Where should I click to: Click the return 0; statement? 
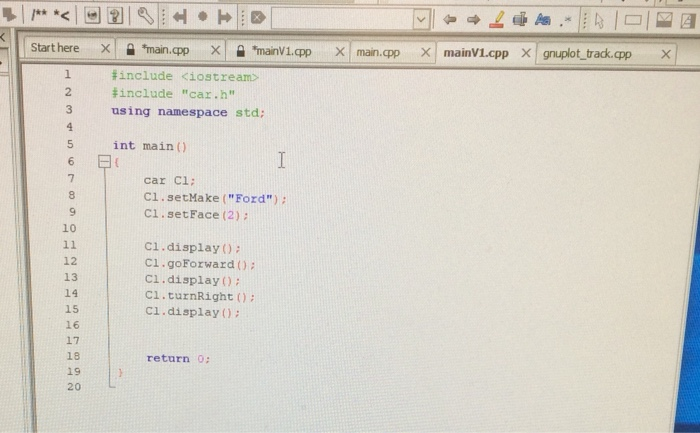[x=178, y=358]
